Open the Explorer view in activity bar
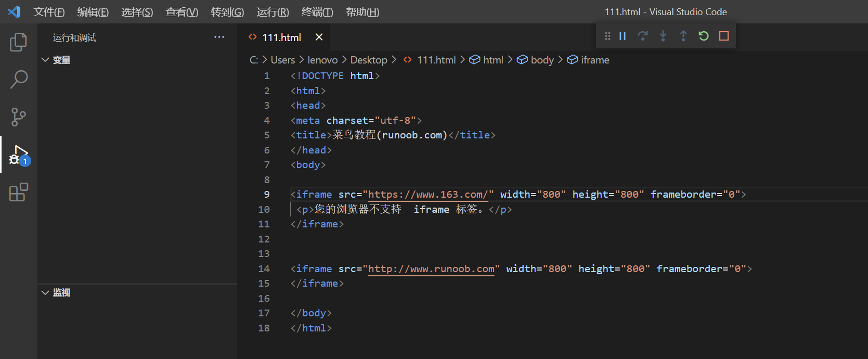Viewport: 868px width, 359px height. tap(19, 42)
